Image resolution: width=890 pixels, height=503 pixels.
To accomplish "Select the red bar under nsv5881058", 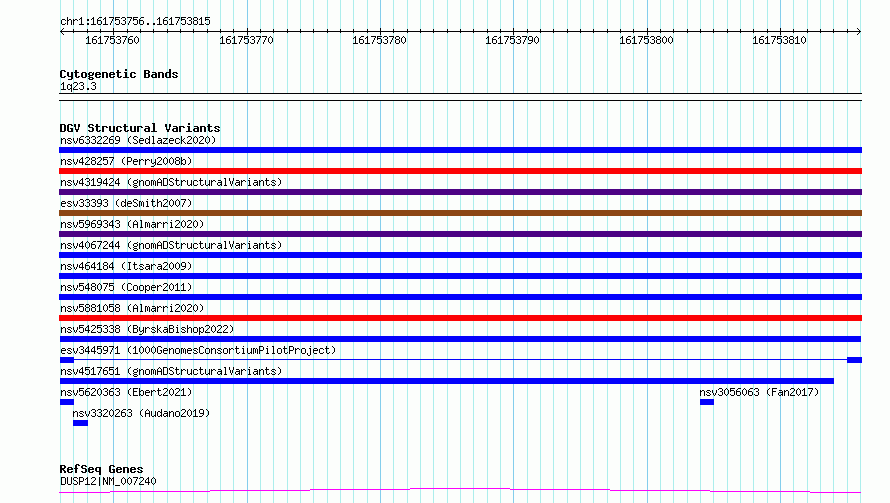I will tap(460, 318).
